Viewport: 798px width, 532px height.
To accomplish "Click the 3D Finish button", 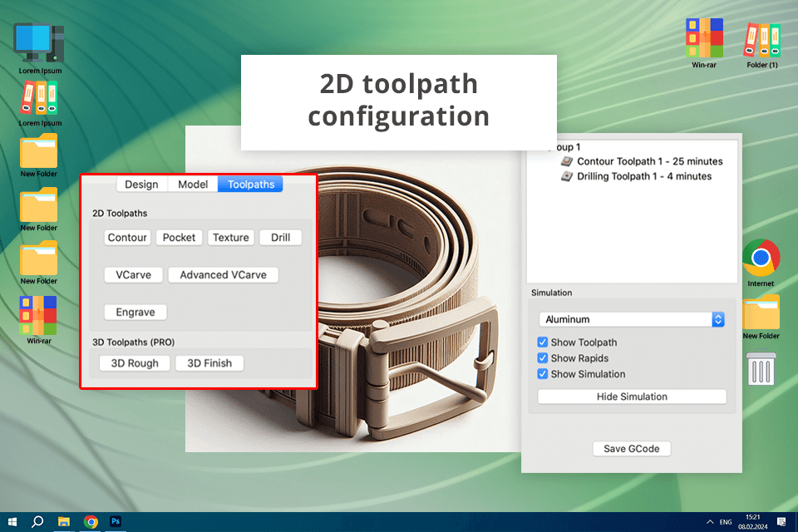I will tap(209, 363).
